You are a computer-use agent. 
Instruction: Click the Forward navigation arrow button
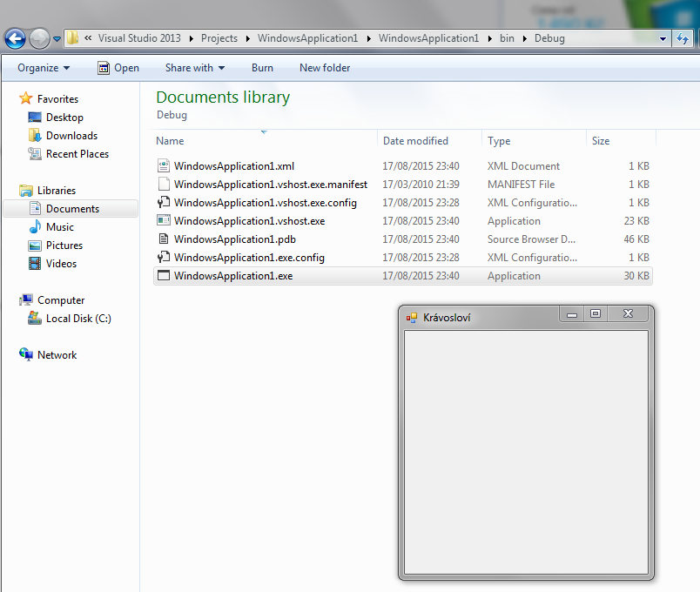tap(39, 39)
